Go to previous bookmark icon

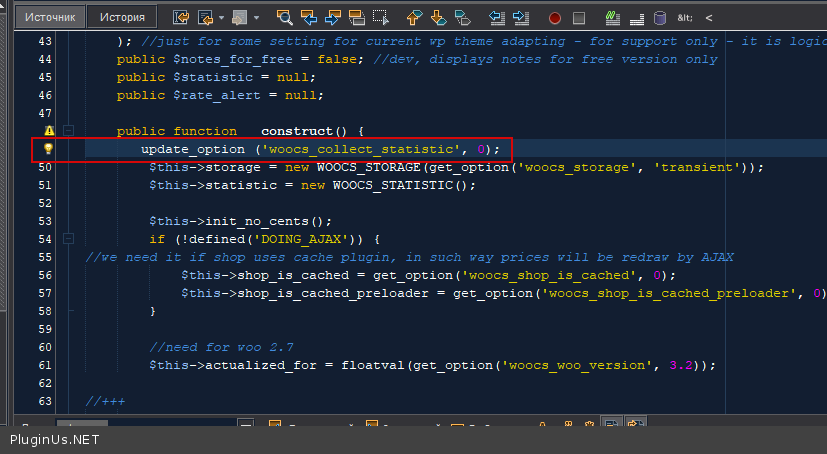(415, 17)
